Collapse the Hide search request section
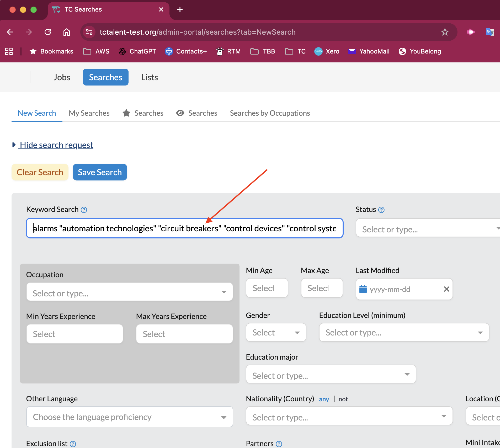 pos(56,145)
